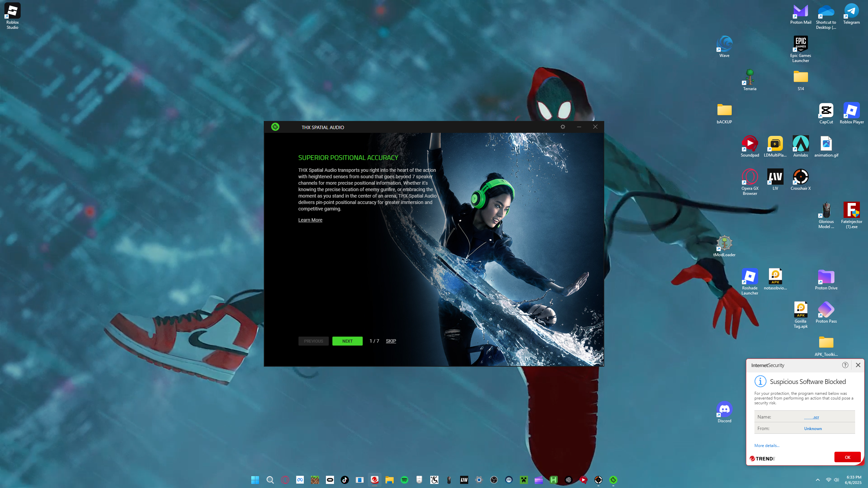Open the taskbar clock and date
The height and width of the screenshot is (488, 868).
(853, 480)
